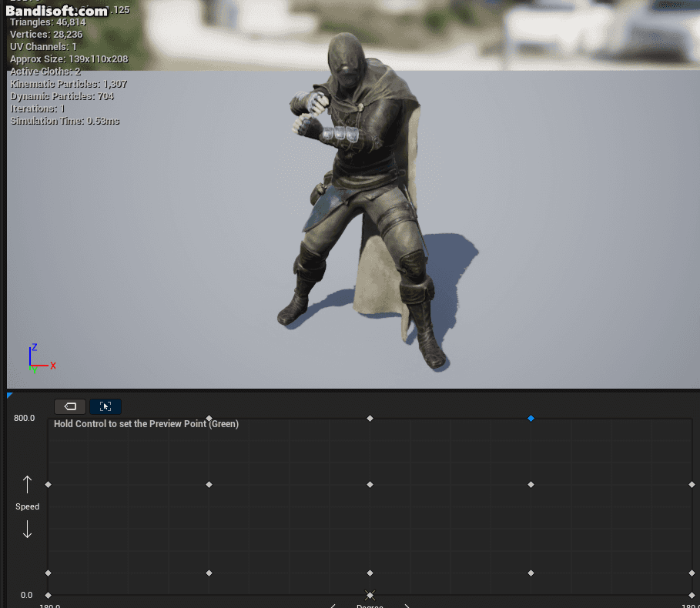Select center sample just above the preview marker
Viewport: 700px width, 608px height.
coord(370,573)
